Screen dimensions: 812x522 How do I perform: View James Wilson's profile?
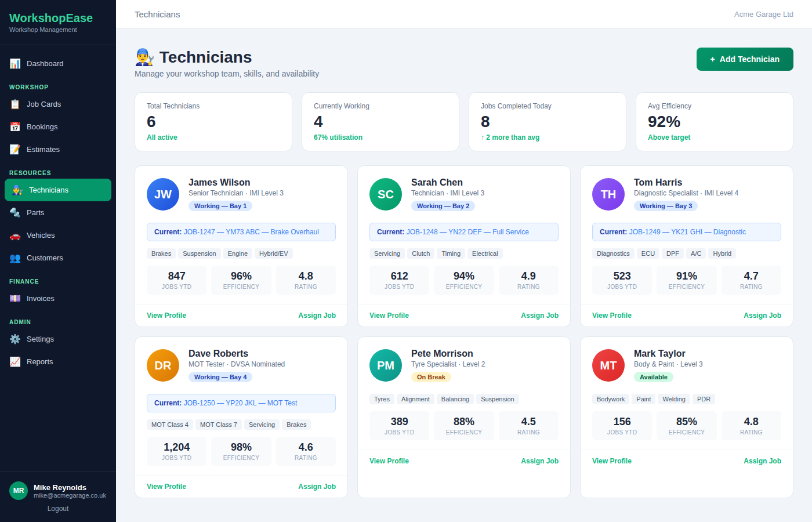pyautogui.click(x=166, y=315)
